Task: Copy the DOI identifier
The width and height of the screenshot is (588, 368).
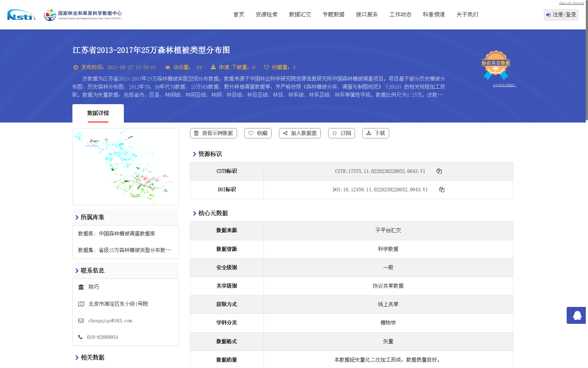Action: pyautogui.click(x=442, y=190)
